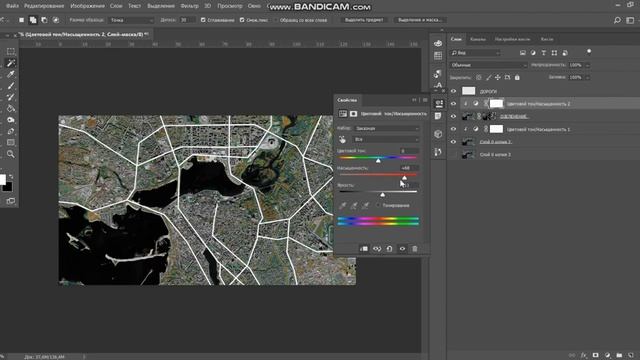This screenshot has width=640, height=360.
Task: Select the Magic Wand tool
Action: coord(11,63)
